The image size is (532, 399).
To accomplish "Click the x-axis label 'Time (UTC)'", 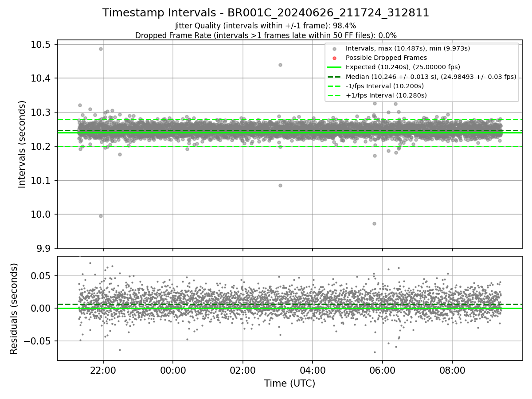I will pyautogui.click(x=289, y=383).
